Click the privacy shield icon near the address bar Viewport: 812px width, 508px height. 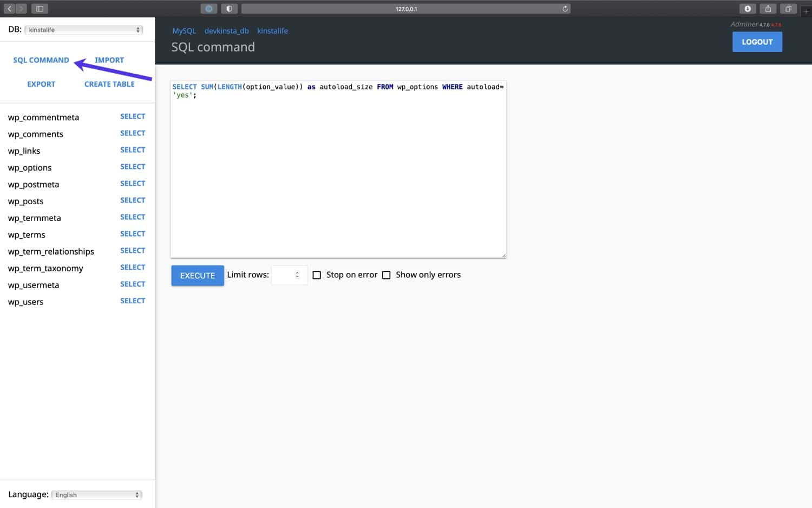(229, 8)
